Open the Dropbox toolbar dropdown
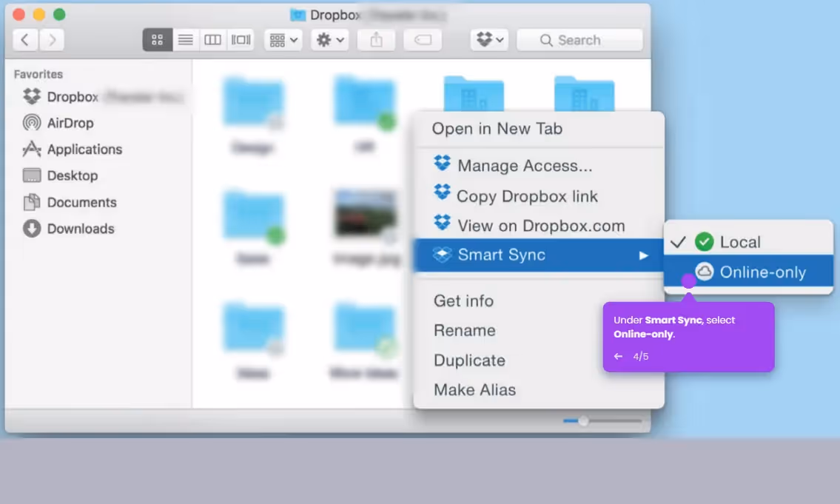The height and width of the screenshot is (504, 840). tap(490, 40)
